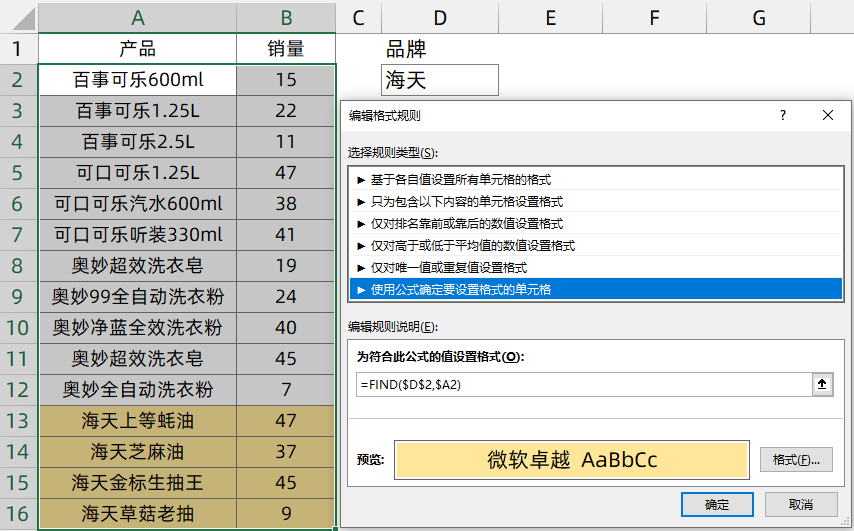Select rule type 仅对高于或低于平均值的数值设置格式
Screen dimensions: 854x531
[x=596, y=246]
